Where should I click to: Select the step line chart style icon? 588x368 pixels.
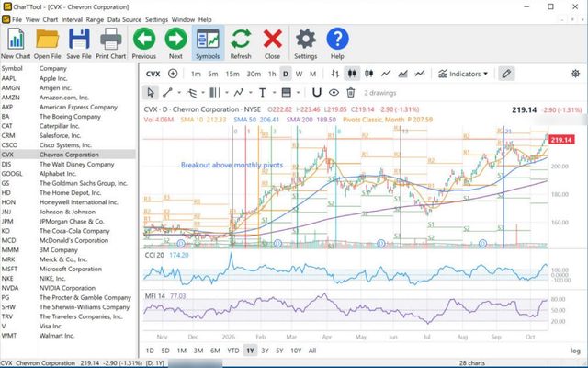point(420,74)
